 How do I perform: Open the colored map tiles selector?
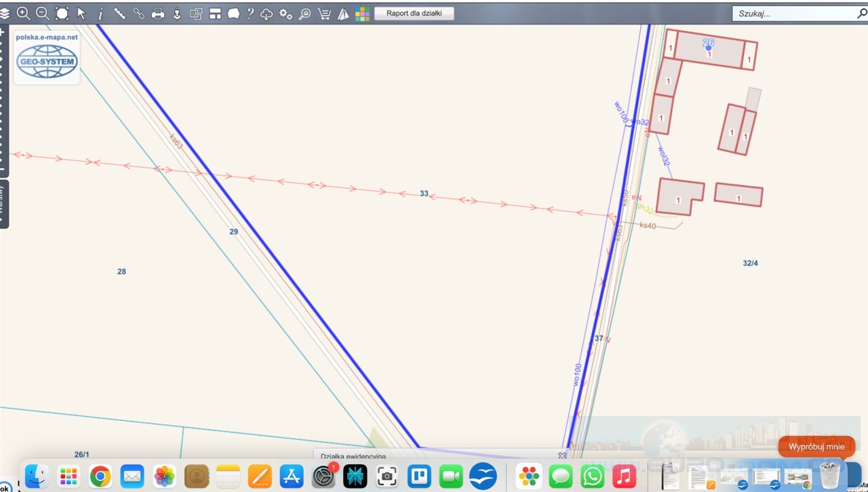tap(362, 14)
